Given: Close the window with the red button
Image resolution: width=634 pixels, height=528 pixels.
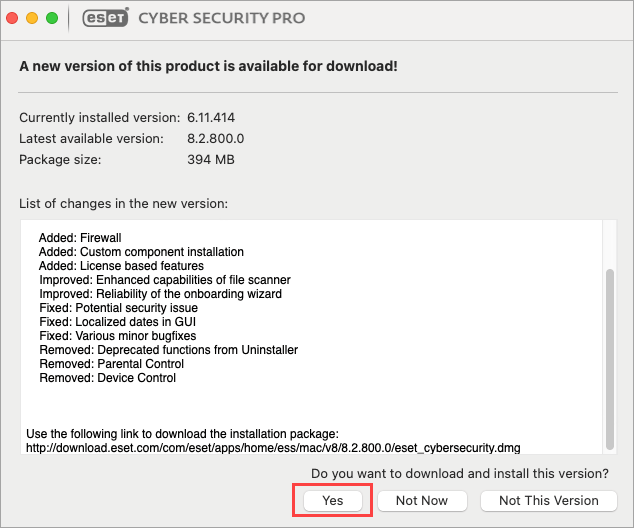Looking at the screenshot, I should coord(12,18).
